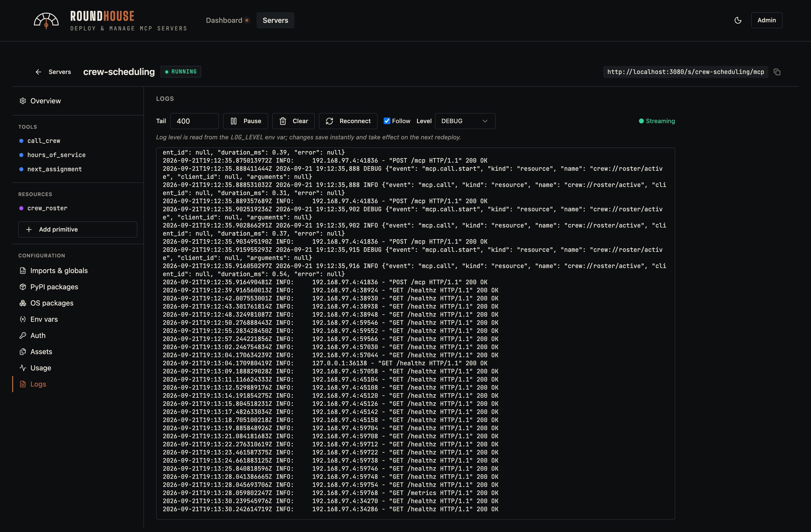Click OS packages icon
811x532 pixels.
click(23, 303)
